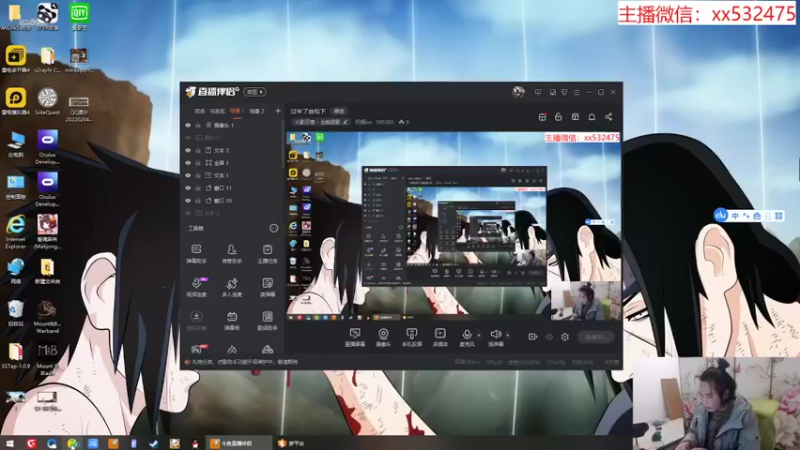Click 修改 button beside stream title
The height and width of the screenshot is (450, 800).
click(x=339, y=111)
